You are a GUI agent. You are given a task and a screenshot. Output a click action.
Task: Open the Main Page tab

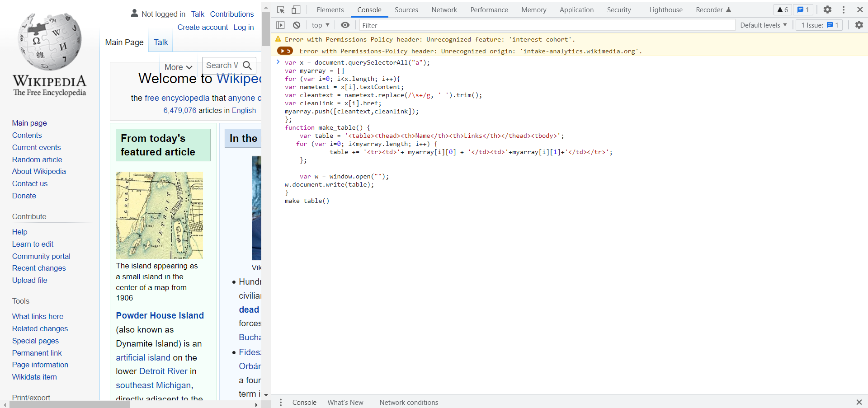(x=124, y=42)
